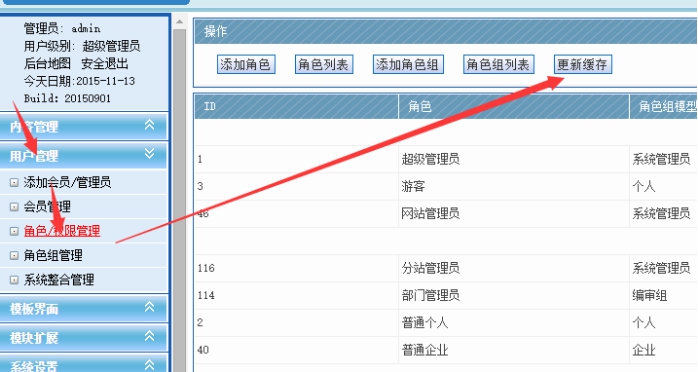Click the 安全退出 logout link
698x372 pixels.
(105, 64)
